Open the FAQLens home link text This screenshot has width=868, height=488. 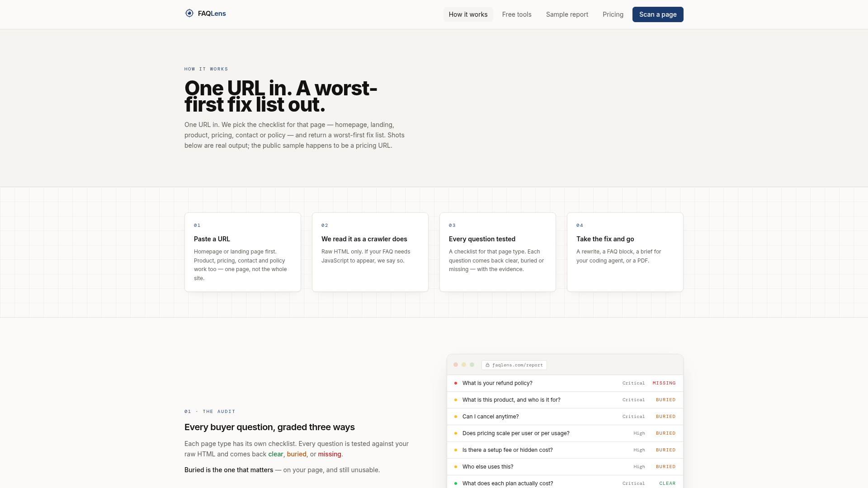(212, 14)
